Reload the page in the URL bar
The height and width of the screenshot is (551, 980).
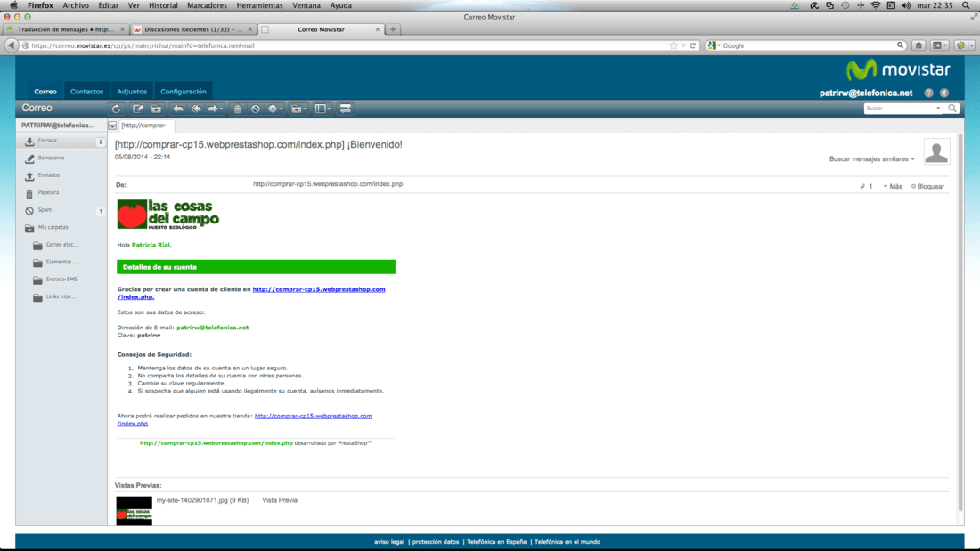click(693, 45)
